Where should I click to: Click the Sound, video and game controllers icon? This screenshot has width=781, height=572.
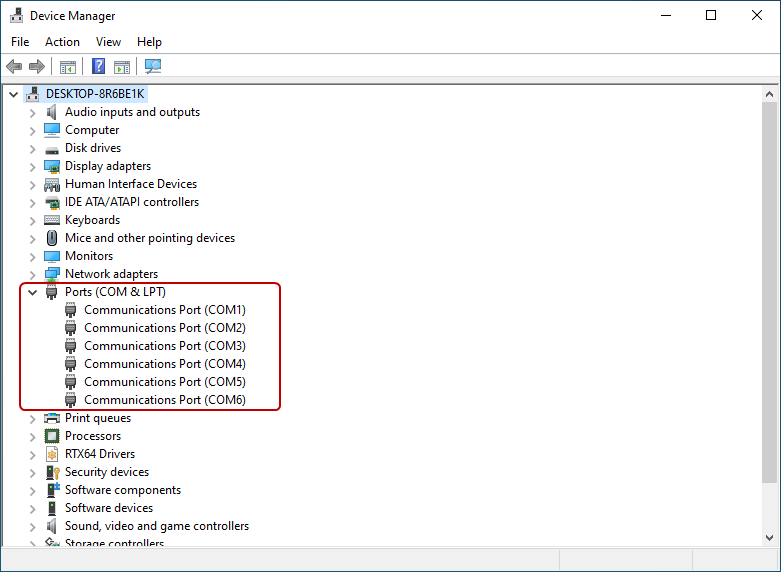[52, 526]
